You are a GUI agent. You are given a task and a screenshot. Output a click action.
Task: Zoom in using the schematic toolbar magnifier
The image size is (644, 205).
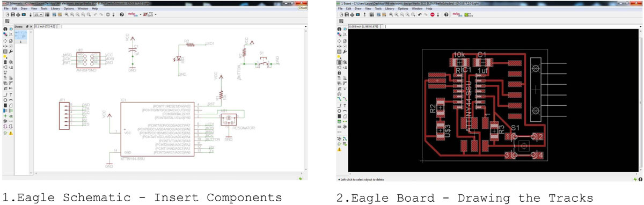point(72,14)
